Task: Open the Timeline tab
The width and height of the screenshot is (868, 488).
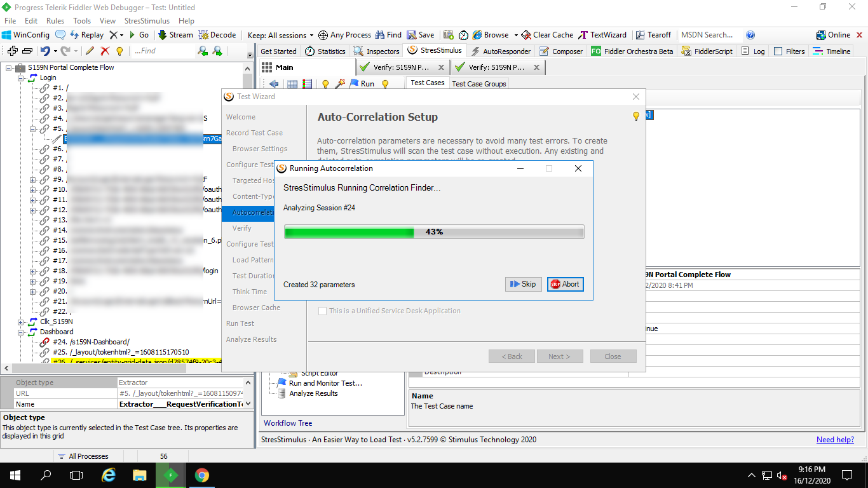Action: (x=832, y=51)
